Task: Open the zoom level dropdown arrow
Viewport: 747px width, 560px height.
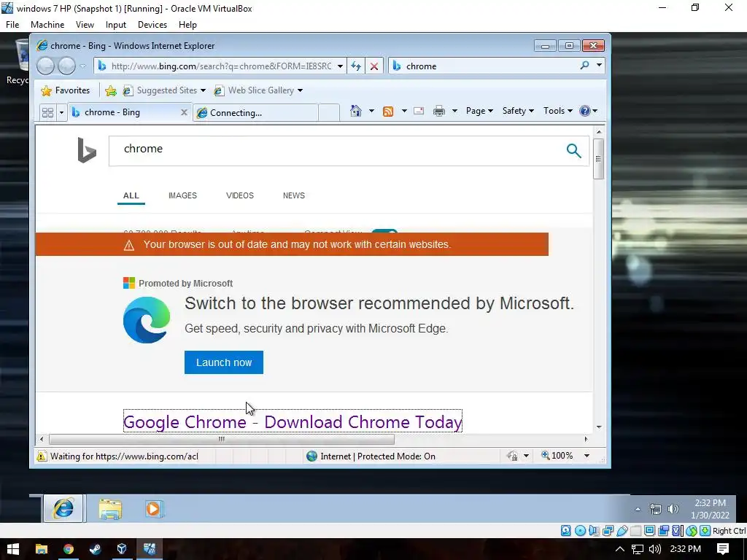Action: tap(587, 456)
